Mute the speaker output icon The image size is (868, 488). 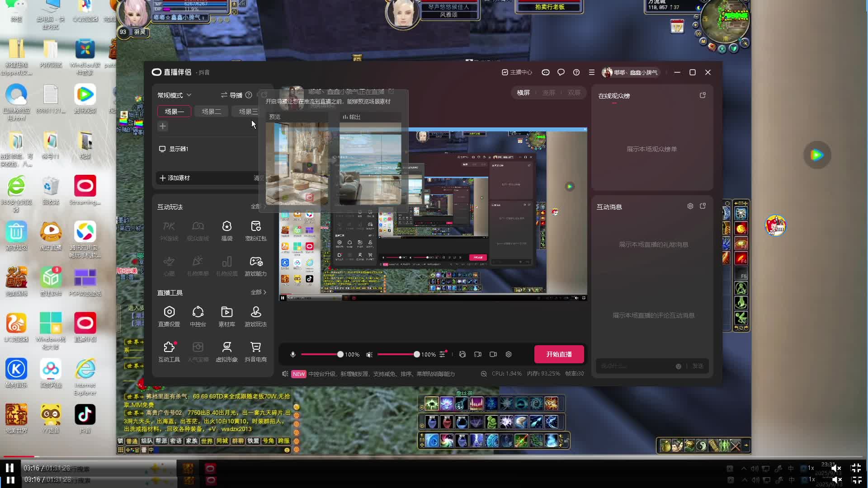click(369, 355)
